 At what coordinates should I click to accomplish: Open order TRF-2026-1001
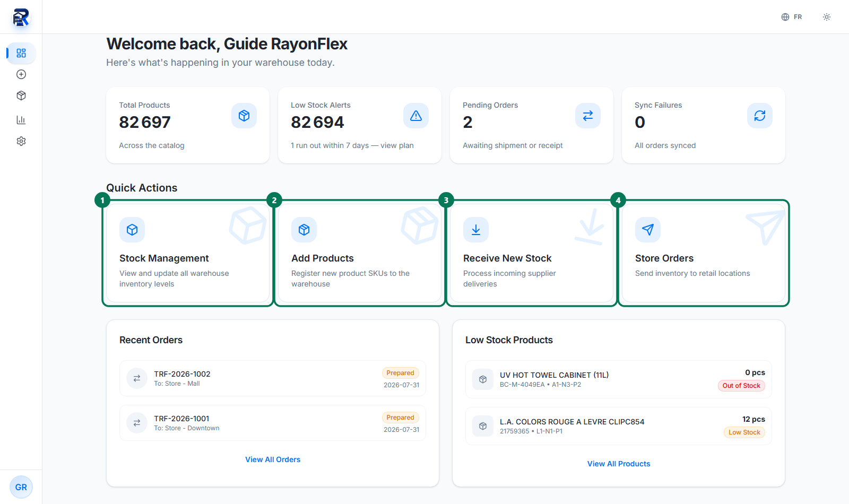273,423
